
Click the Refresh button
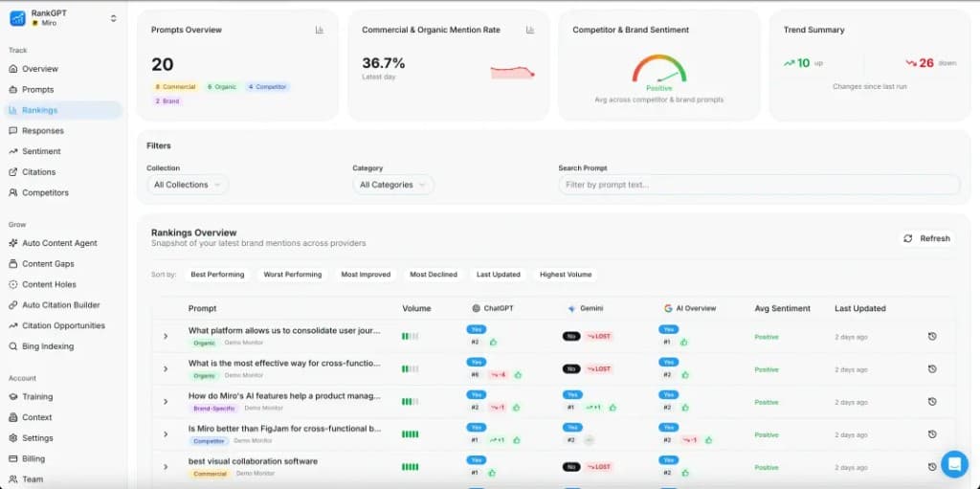coord(927,238)
